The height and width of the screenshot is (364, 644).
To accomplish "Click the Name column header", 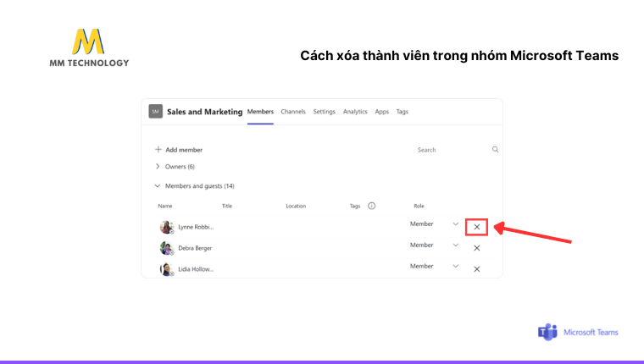I will (165, 206).
